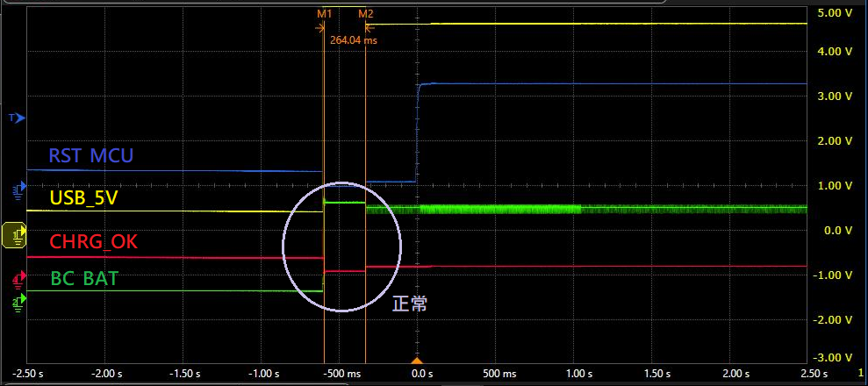Click the 5.00 V vertical scale value

[834, 12]
